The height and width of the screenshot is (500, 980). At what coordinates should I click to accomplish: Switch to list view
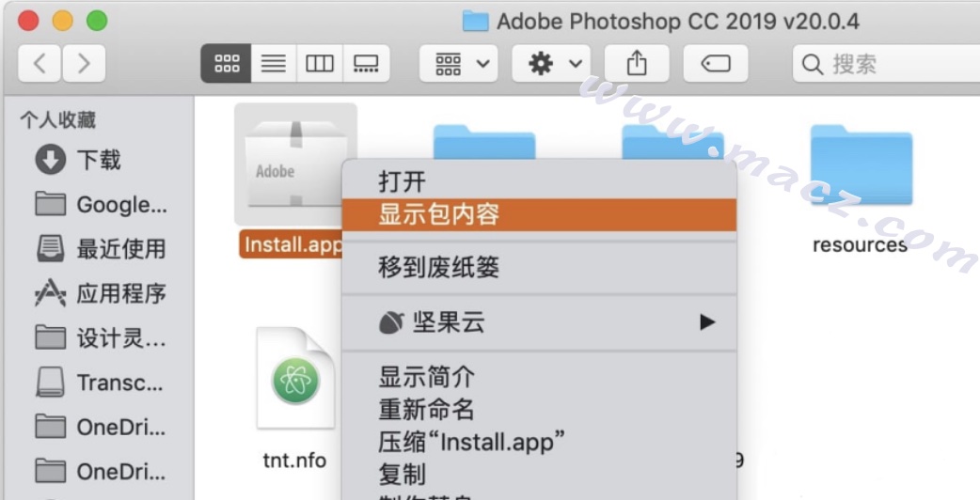(x=274, y=63)
